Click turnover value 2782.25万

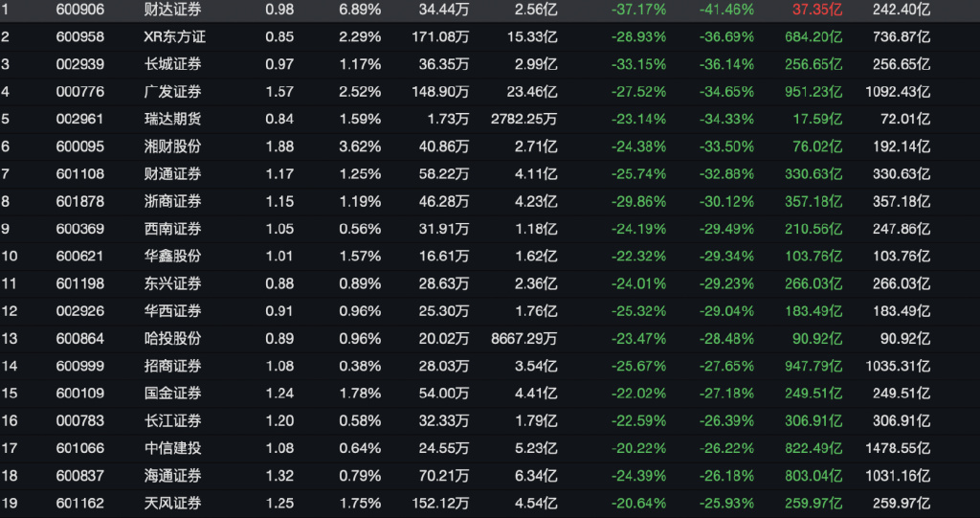coord(523,119)
